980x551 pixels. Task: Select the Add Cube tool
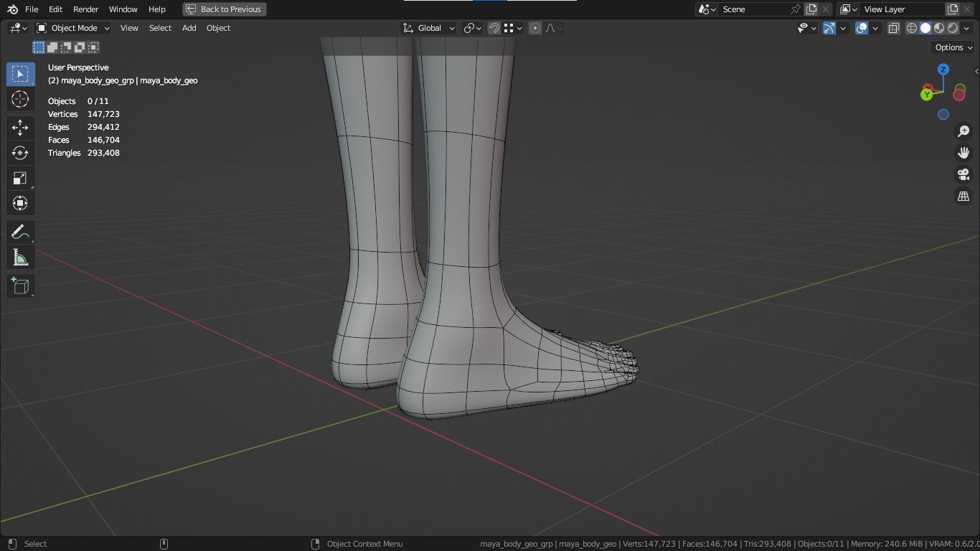(x=20, y=286)
